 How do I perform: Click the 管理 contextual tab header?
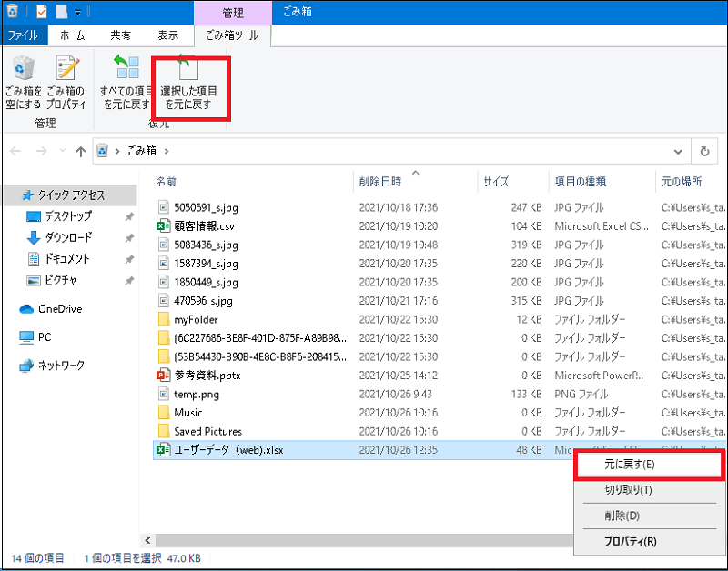click(233, 13)
